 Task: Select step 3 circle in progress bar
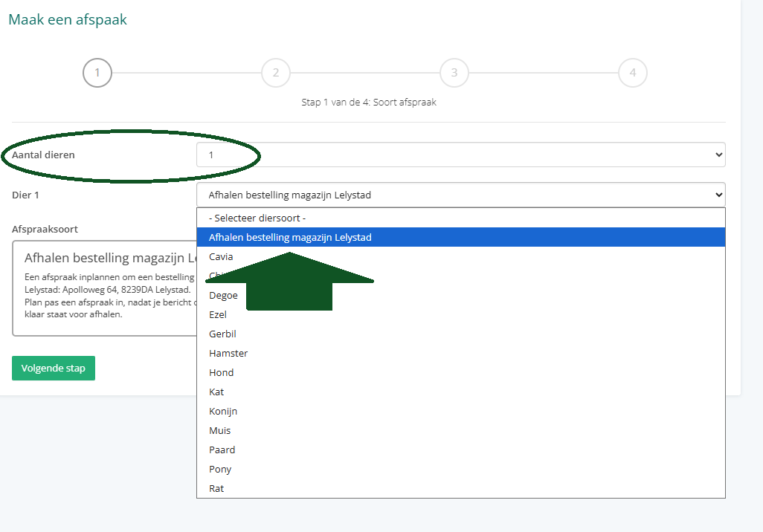tap(454, 73)
